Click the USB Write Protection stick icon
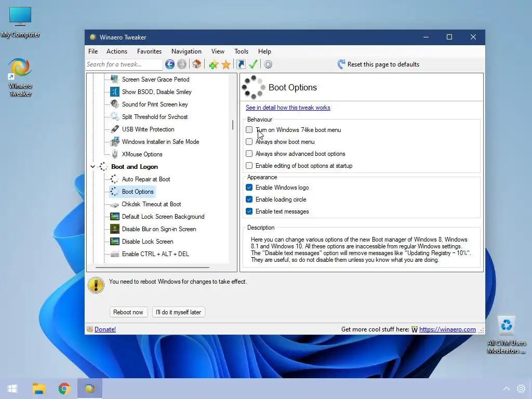The width and height of the screenshot is (532, 399). point(115,129)
